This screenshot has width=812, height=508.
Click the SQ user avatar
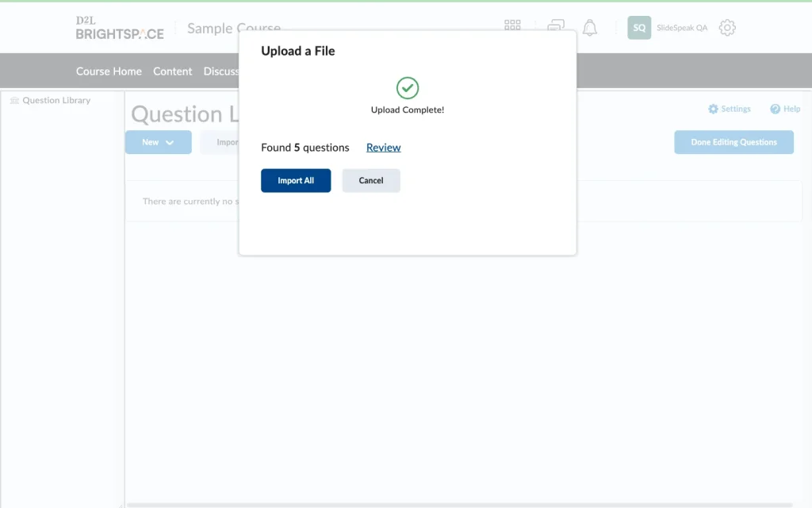639,28
